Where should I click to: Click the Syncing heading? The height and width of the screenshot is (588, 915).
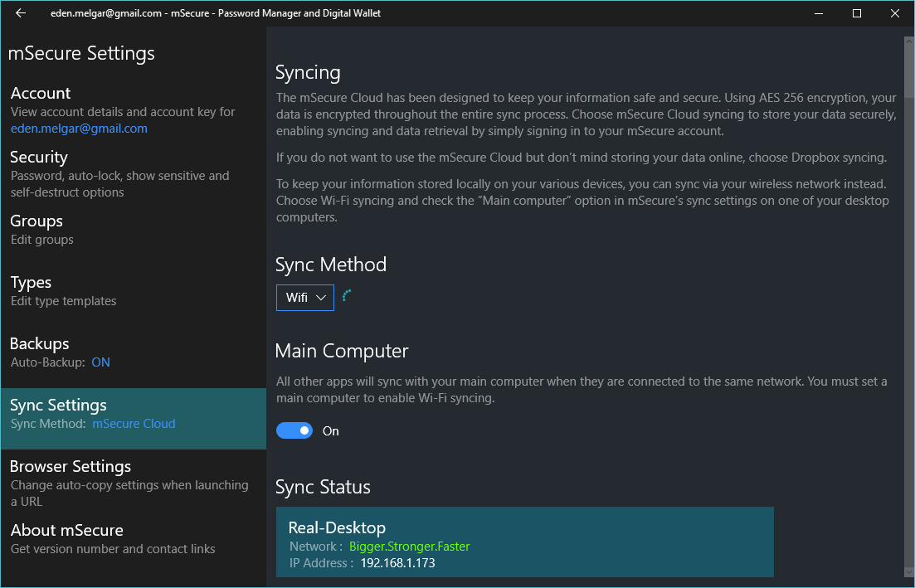pos(308,72)
